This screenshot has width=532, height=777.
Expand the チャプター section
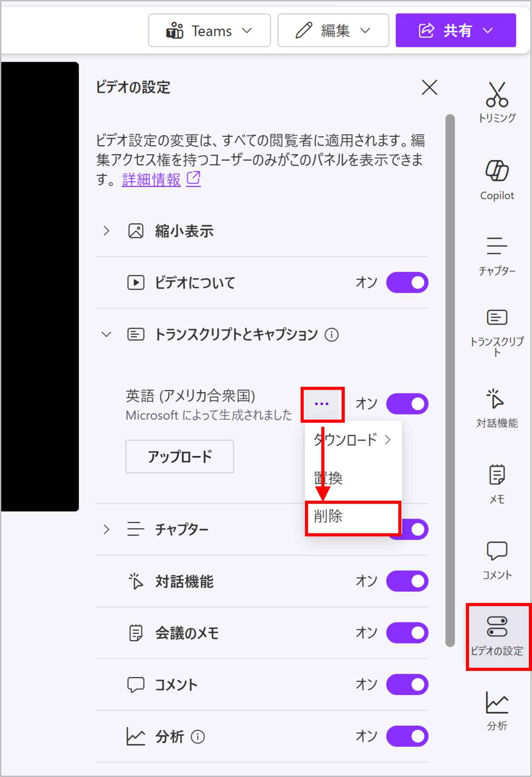click(x=106, y=529)
